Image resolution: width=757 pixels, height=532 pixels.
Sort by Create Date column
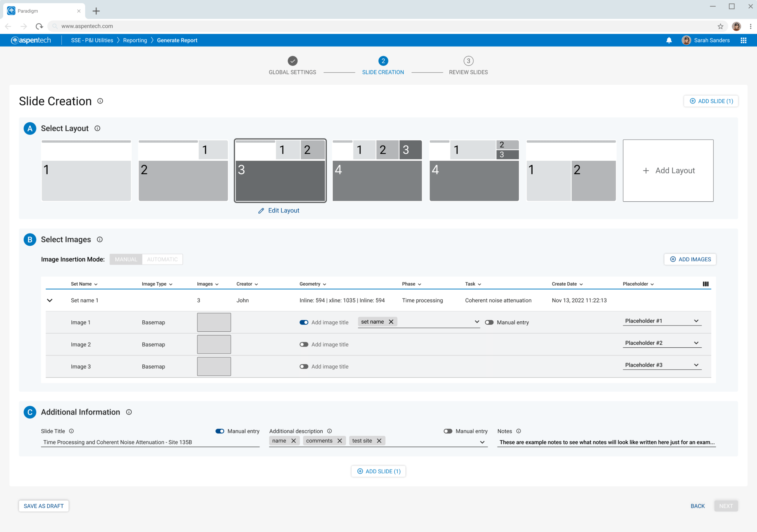pyautogui.click(x=567, y=284)
